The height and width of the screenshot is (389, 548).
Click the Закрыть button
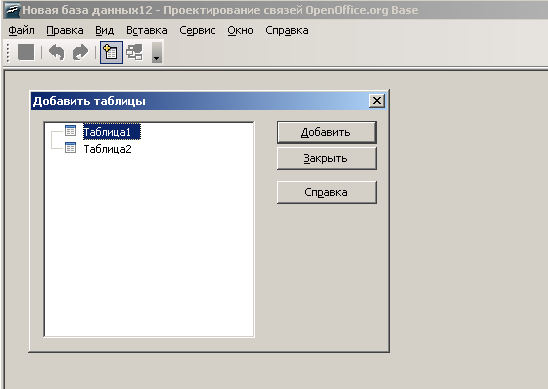click(327, 158)
